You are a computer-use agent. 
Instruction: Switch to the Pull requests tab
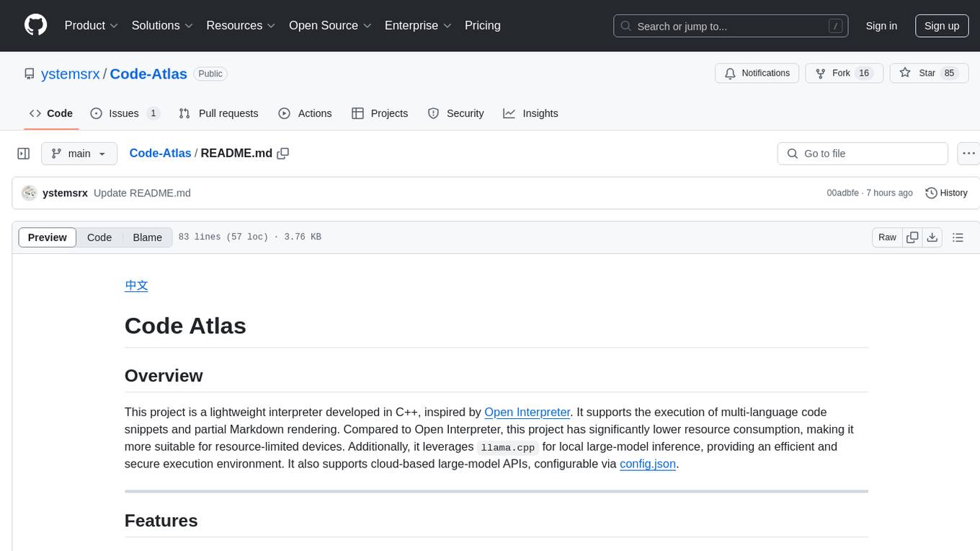point(218,113)
